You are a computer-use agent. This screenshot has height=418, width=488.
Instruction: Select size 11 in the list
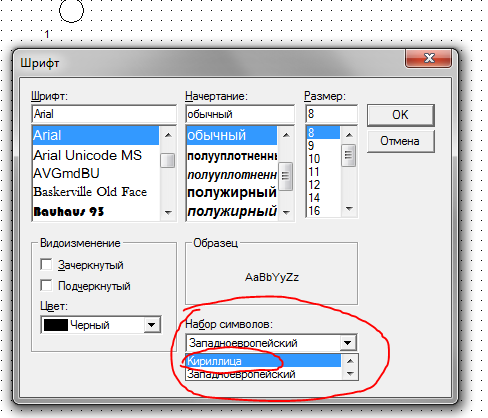(323, 171)
